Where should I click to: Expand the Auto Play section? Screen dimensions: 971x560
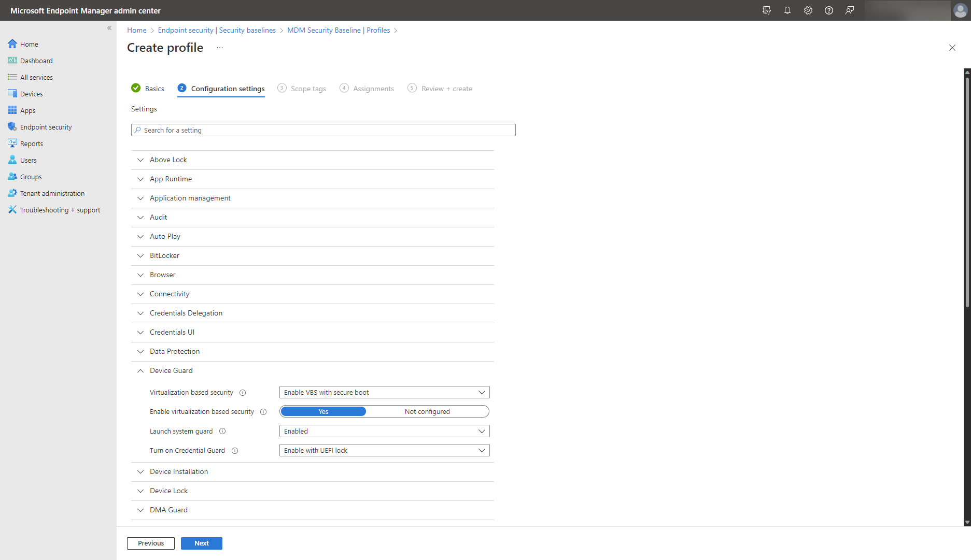pyautogui.click(x=313, y=237)
